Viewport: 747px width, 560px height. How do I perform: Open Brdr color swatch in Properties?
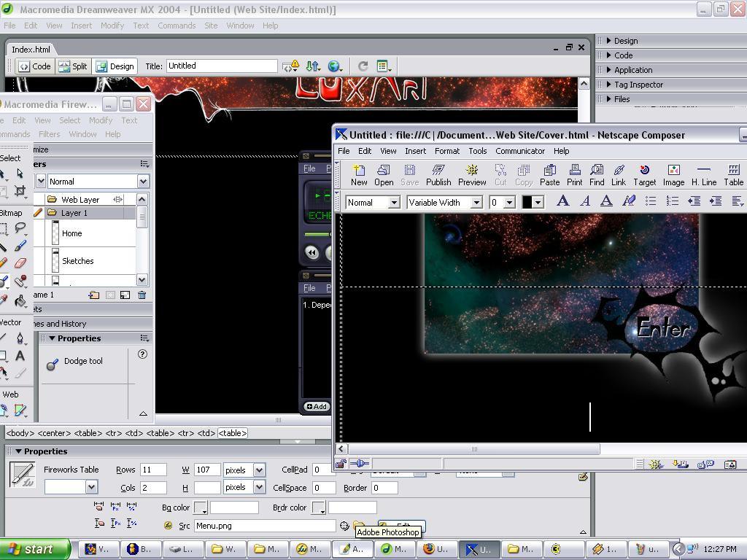pyautogui.click(x=318, y=507)
